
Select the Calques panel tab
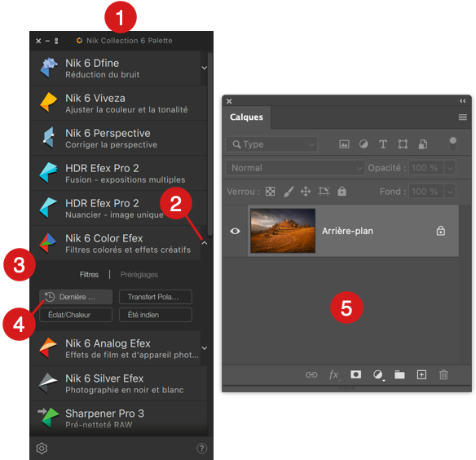(x=246, y=117)
